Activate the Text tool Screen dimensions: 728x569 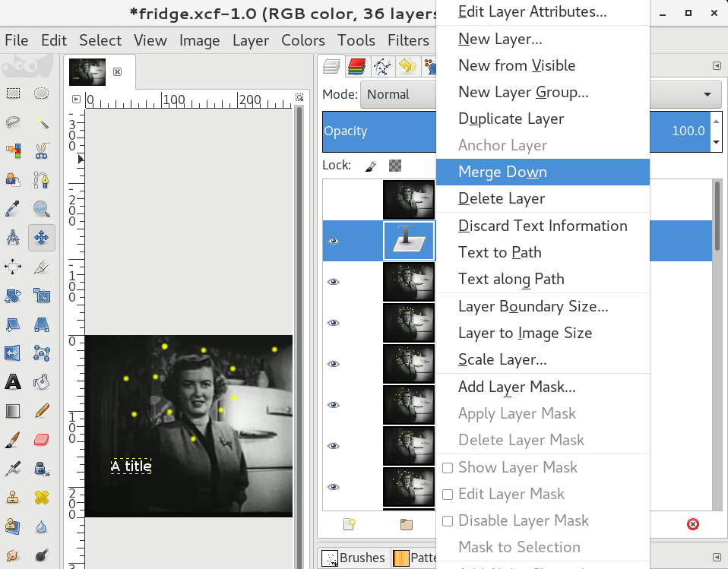pyautogui.click(x=13, y=382)
